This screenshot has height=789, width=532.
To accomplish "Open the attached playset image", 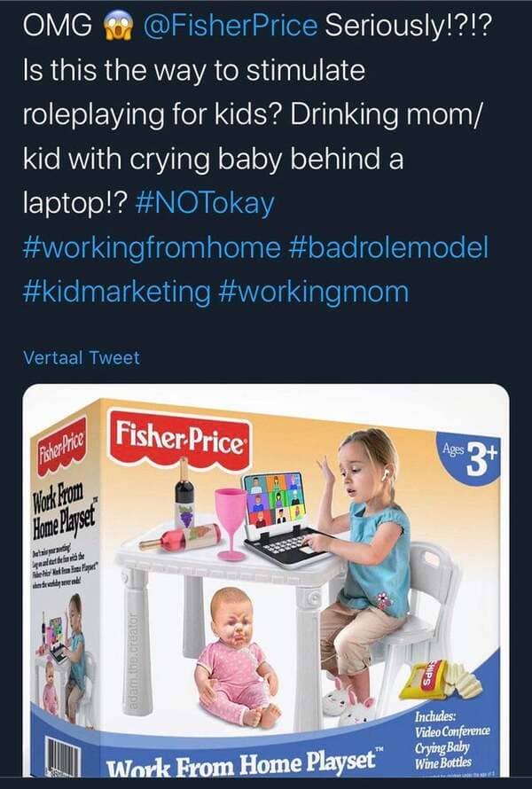I will coord(266,580).
